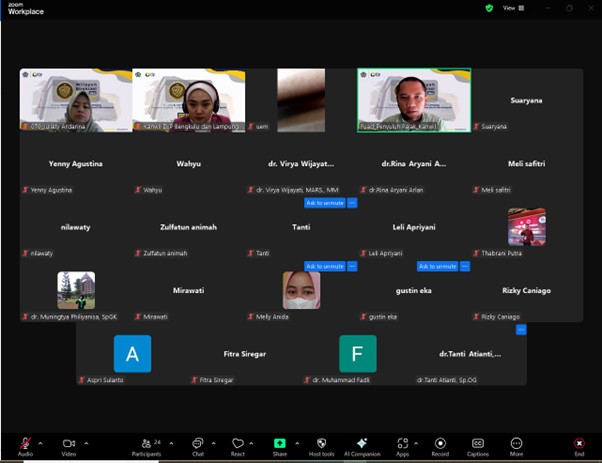Expand the share options arrow beside Share
This screenshot has height=463, width=602.
[297, 442]
